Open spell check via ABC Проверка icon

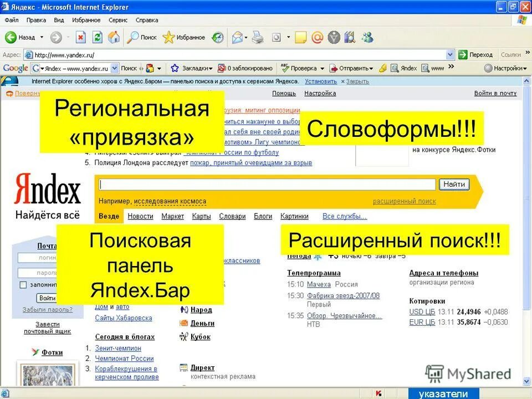[284, 68]
